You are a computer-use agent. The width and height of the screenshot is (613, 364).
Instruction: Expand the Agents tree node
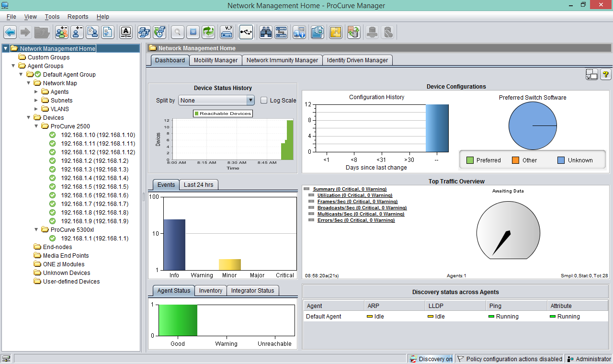35,91
